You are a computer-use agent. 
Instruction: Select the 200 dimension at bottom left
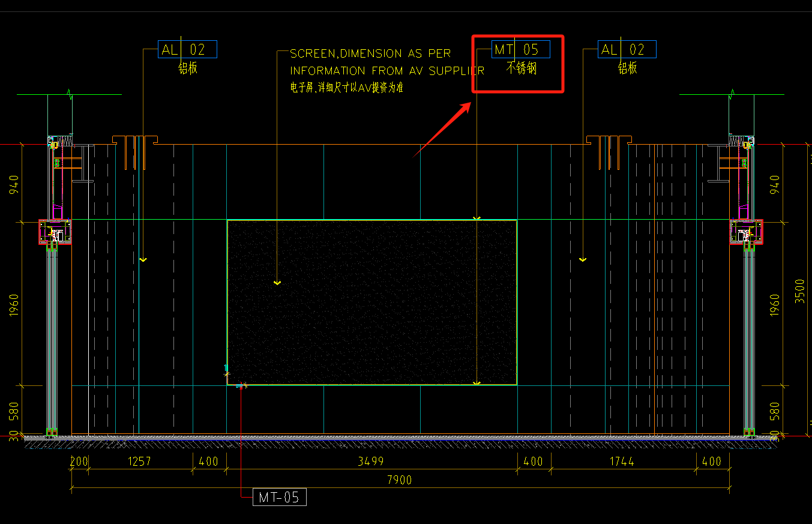[x=79, y=461]
